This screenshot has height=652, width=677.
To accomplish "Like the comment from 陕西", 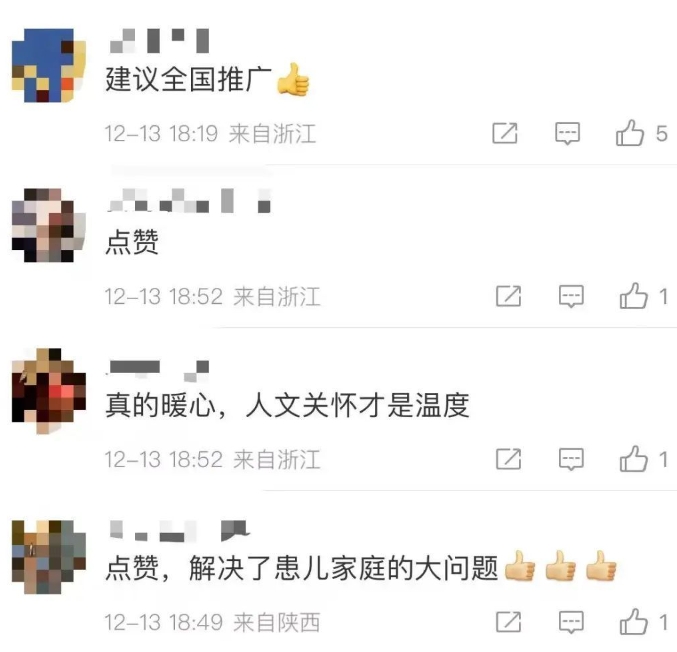I will [x=634, y=622].
